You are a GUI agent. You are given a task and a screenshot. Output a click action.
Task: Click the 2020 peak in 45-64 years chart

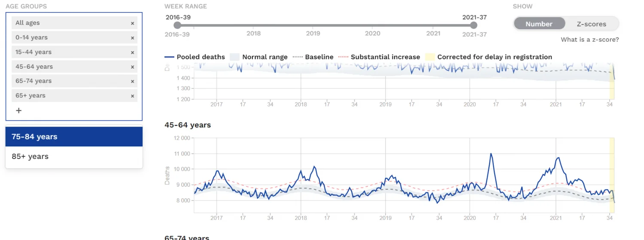coord(491,154)
